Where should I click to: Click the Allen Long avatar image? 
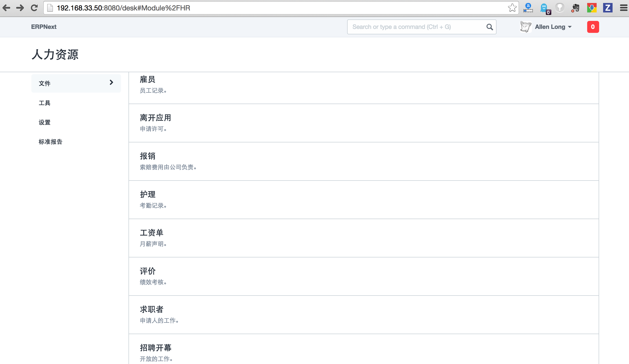(x=526, y=27)
